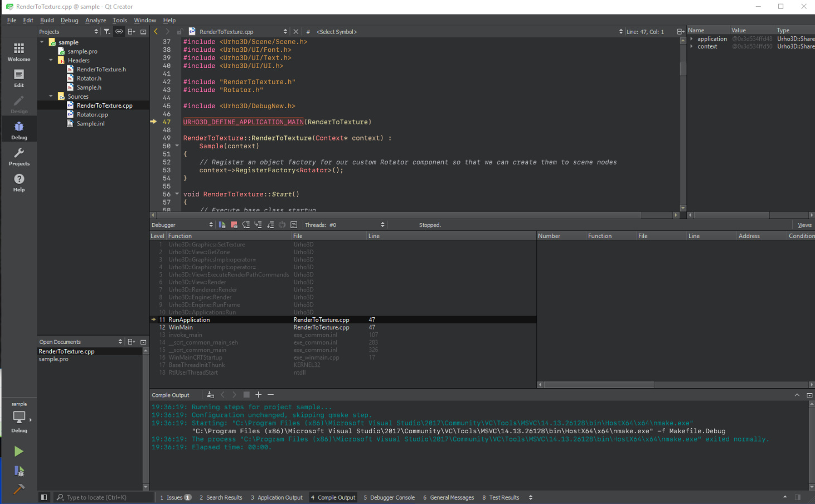Maximize the output pane
The height and width of the screenshot is (504, 815).
tap(797, 395)
